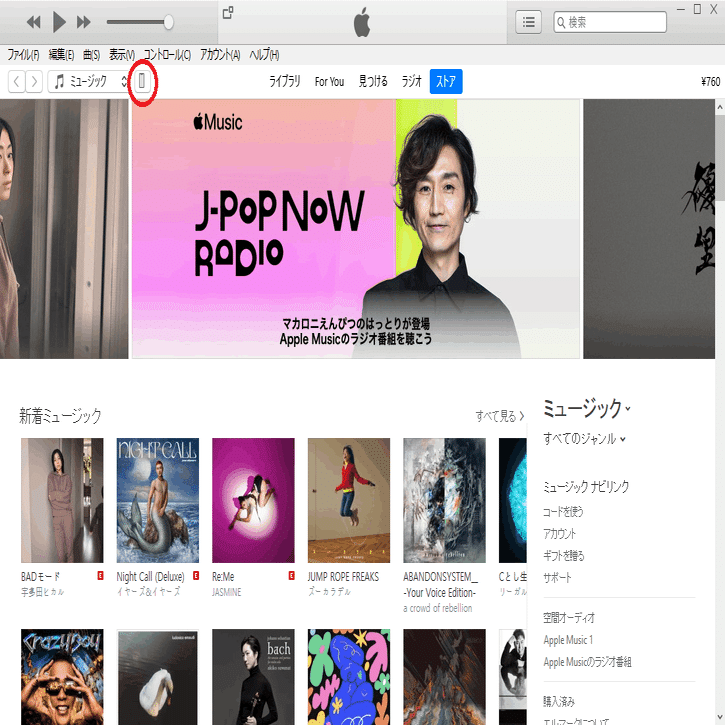The height and width of the screenshot is (725, 725).
Task: Click the ギフトを贈る link
Action: (564, 555)
